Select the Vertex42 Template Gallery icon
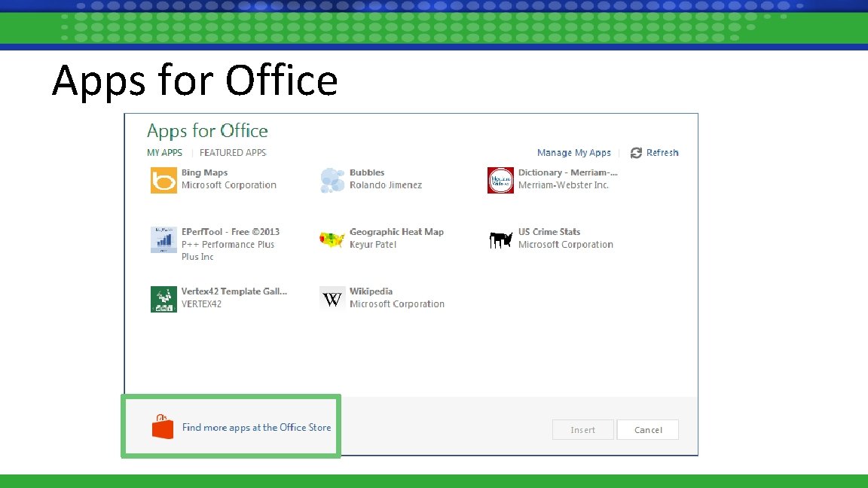868x488 pixels. tap(164, 299)
